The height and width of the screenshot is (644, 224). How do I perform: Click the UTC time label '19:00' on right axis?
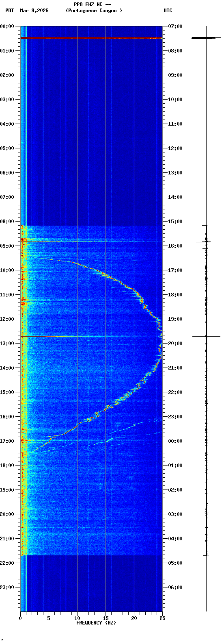tap(175, 319)
